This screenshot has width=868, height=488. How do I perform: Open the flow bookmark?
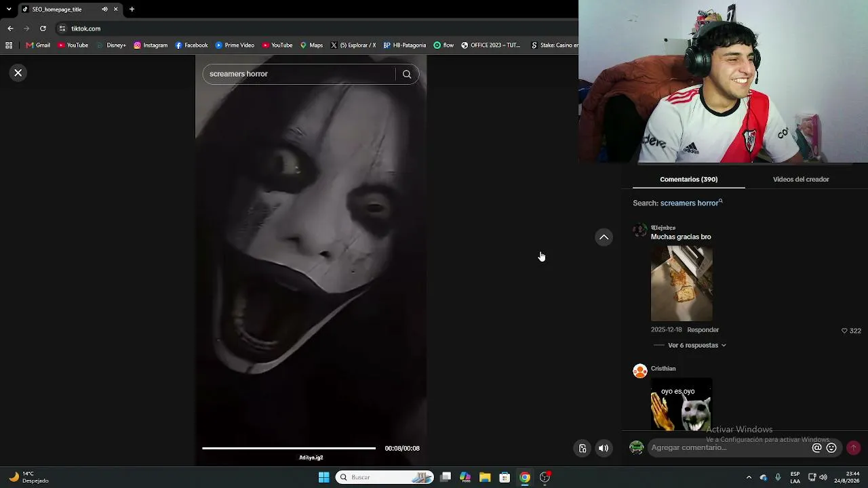click(443, 45)
